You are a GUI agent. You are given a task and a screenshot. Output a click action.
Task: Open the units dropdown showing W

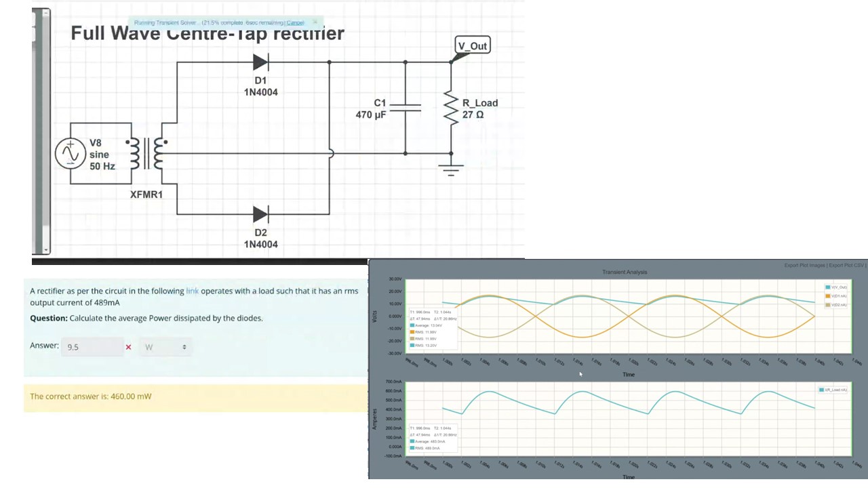point(165,346)
